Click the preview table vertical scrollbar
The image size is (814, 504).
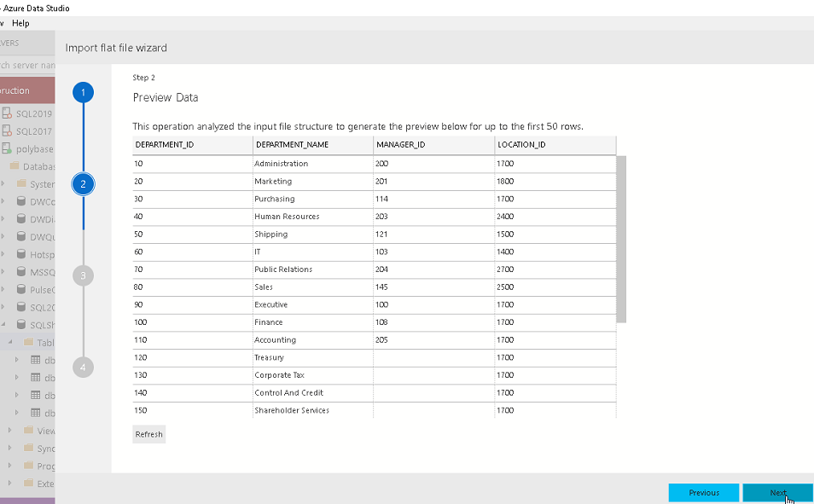(x=621, y=239)
